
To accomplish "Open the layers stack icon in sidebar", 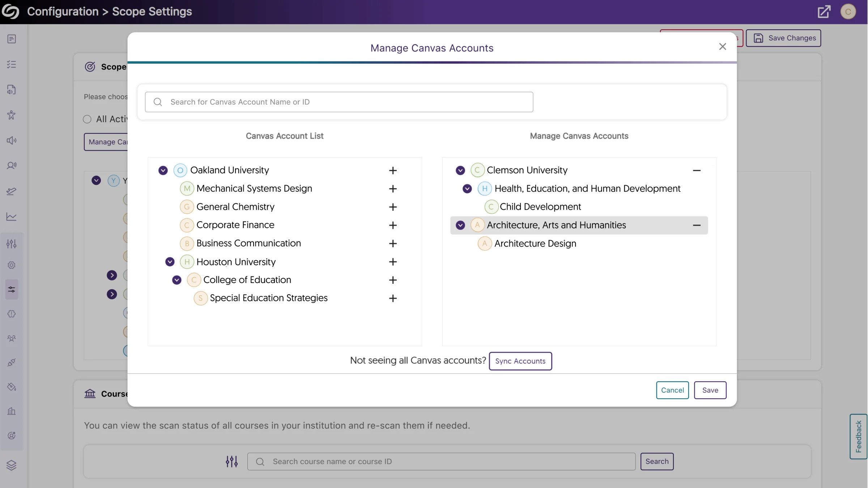I will tap(12, 465).
